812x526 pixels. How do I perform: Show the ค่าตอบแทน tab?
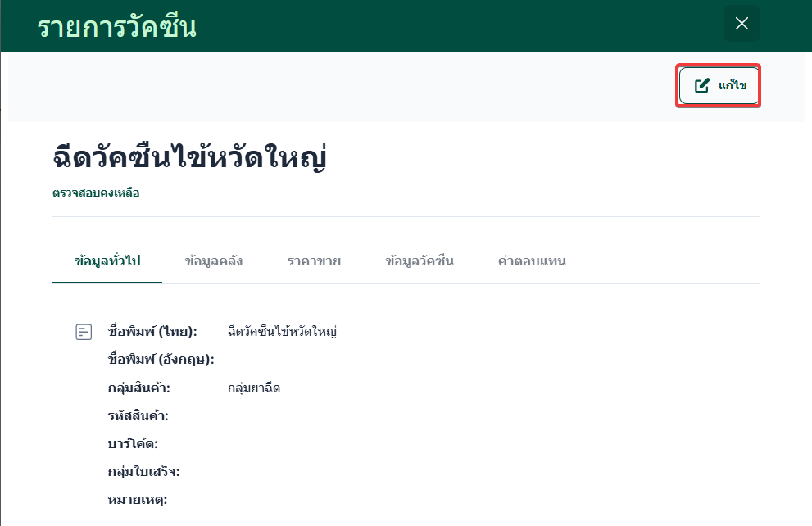coord(532,261)
